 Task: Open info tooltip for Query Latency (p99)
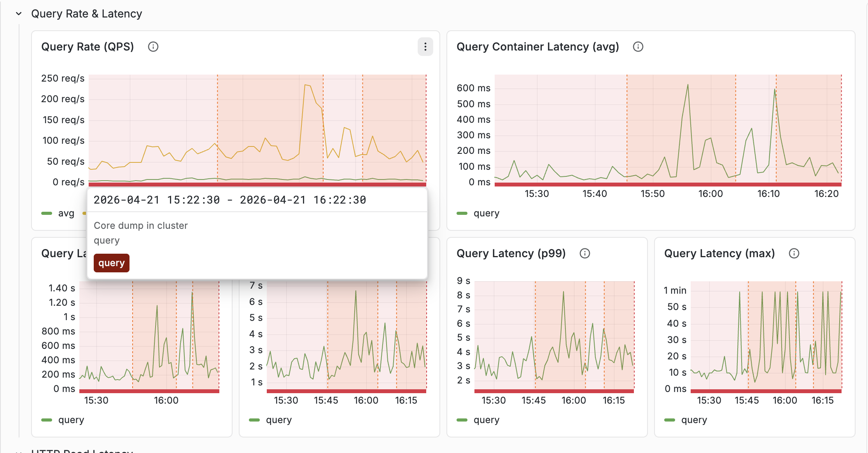(585, 253)
